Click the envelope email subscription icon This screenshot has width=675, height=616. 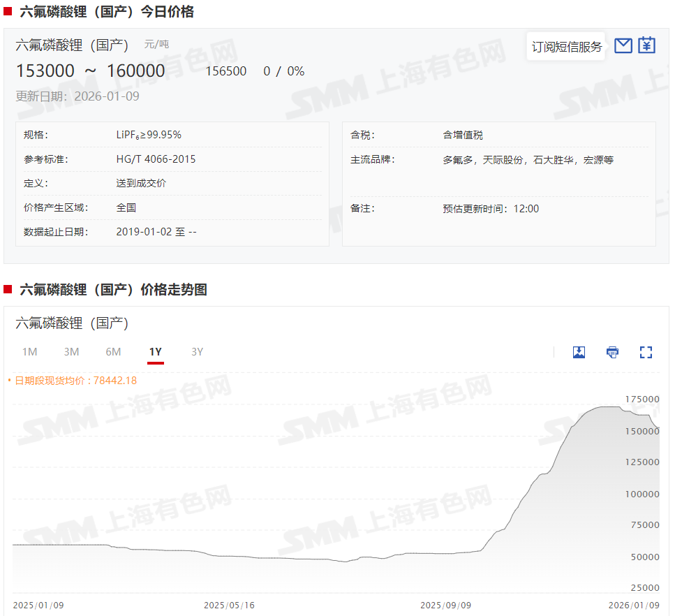tap(623, 46)
